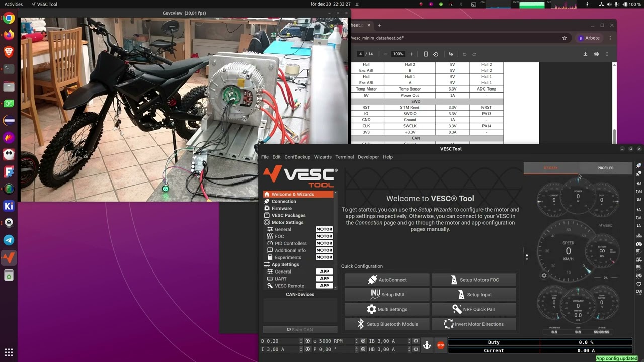Select the Connection page in sidebar

[x=298, y=201]
